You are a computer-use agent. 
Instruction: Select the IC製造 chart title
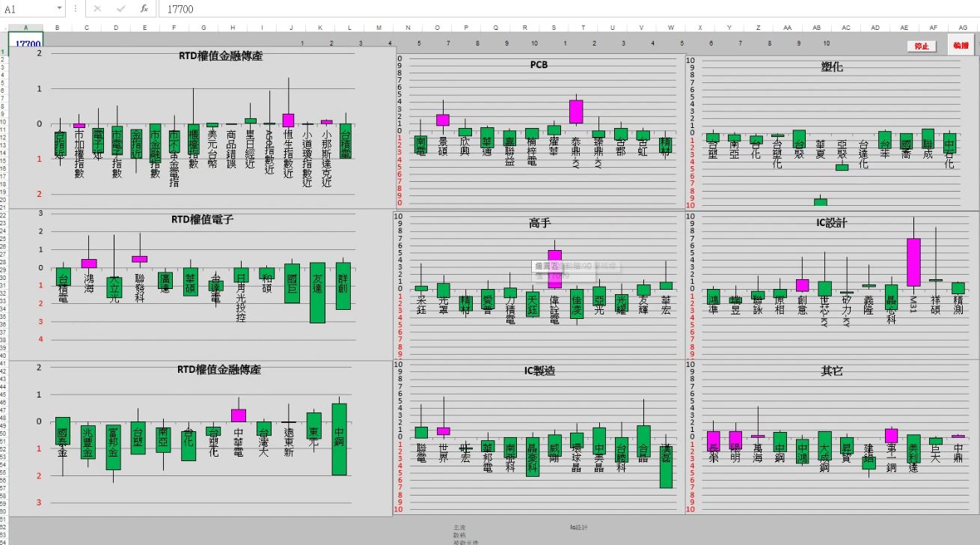[539, 371]
